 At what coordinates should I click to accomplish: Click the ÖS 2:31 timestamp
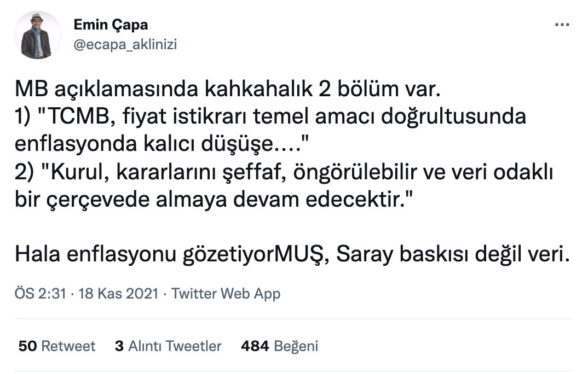click(40, 294)
